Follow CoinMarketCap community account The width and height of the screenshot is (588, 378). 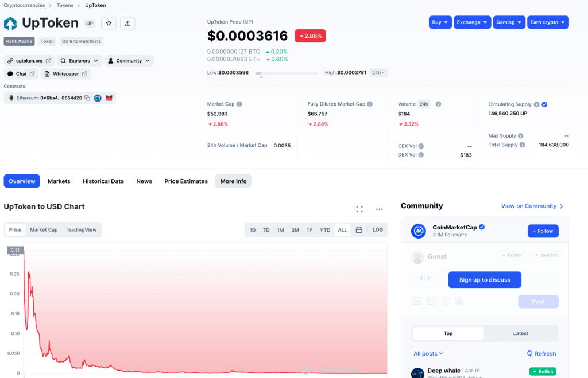(x=543, y=231)
